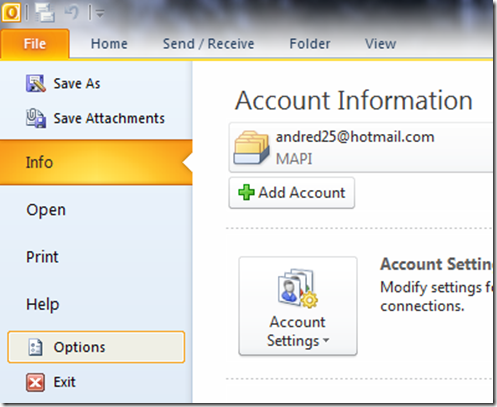Click the green plus Add Account icon

pyautogui.click(x=246, y=193)
